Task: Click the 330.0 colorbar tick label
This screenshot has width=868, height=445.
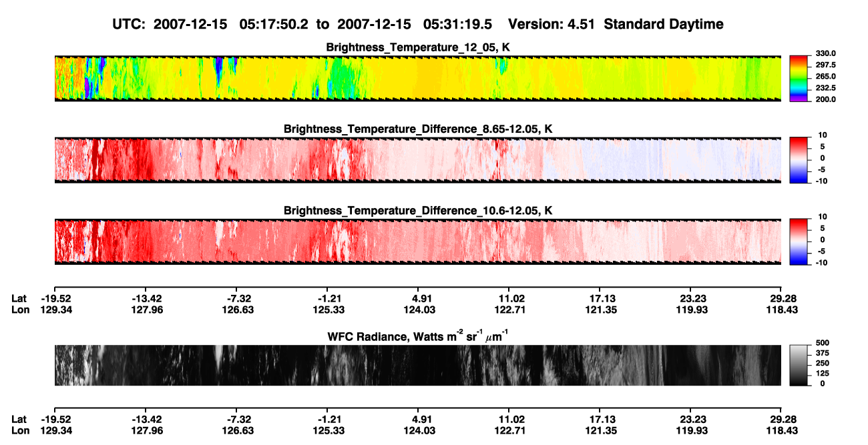Action: click(825, 53)
